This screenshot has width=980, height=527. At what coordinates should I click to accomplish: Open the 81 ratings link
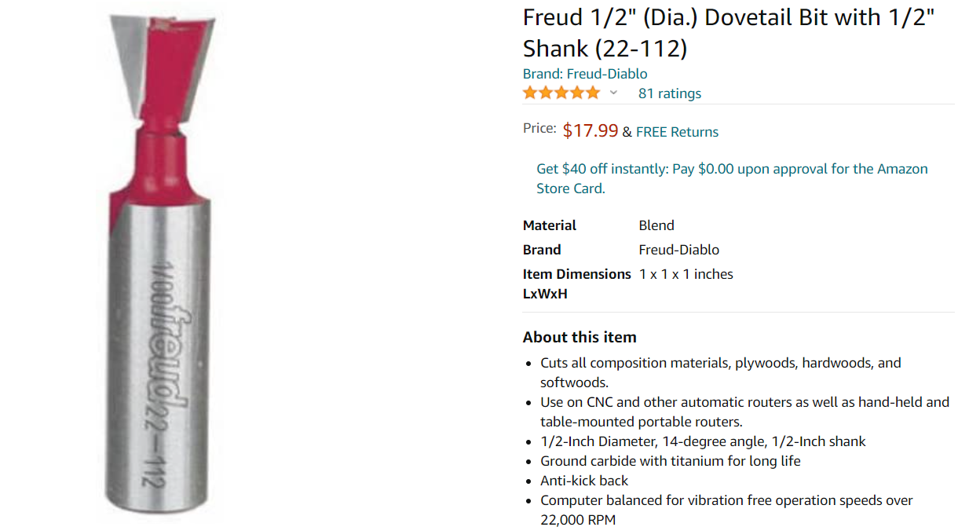[670, 93]
